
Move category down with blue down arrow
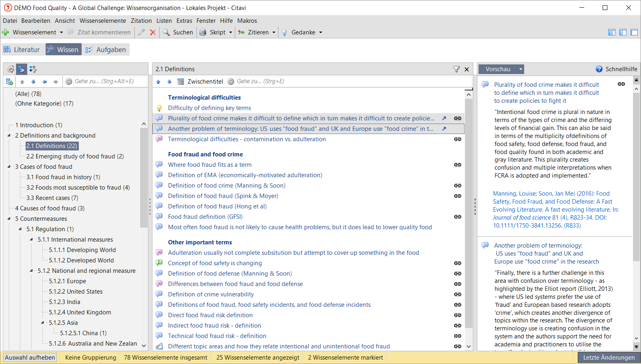point(34,82)
